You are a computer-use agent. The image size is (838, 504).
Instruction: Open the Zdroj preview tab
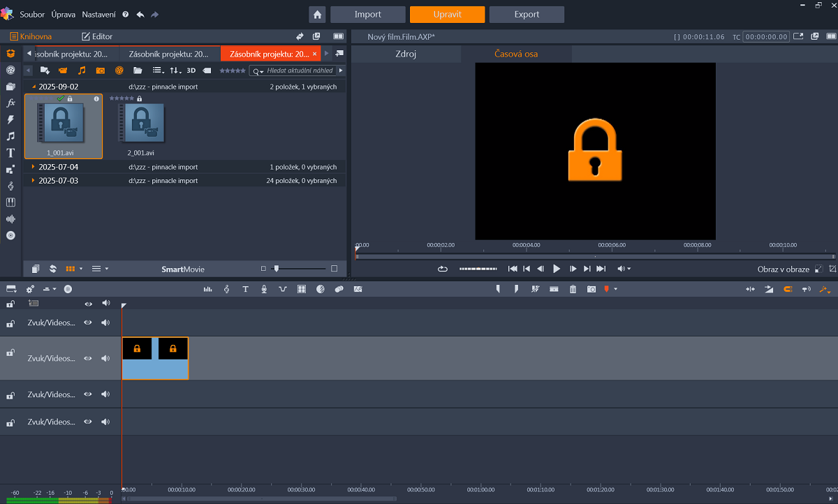[406, 54]
